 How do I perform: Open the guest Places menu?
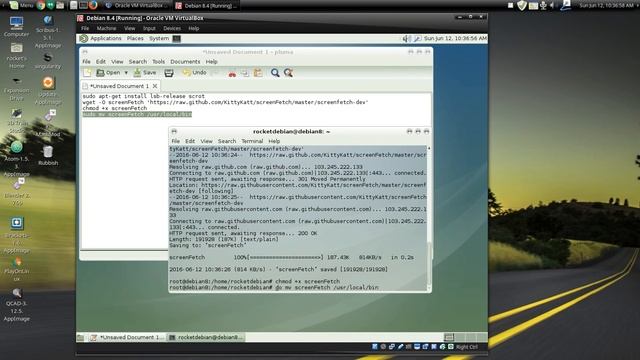135,38
